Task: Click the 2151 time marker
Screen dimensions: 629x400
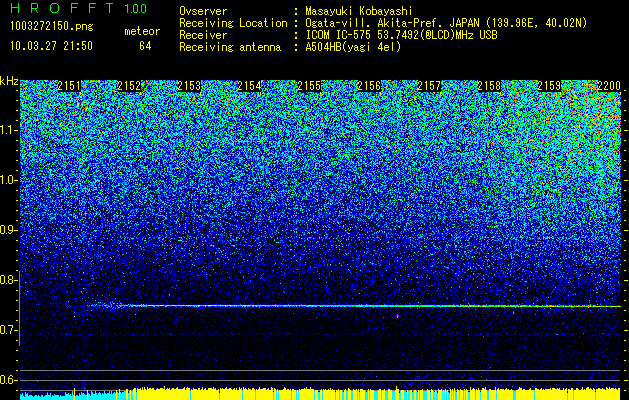Action: (x=69, y=86)
